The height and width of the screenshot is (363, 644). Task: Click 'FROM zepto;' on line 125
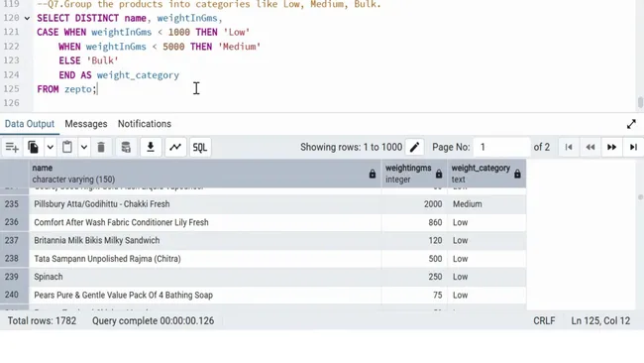click(x=67, y=89)
